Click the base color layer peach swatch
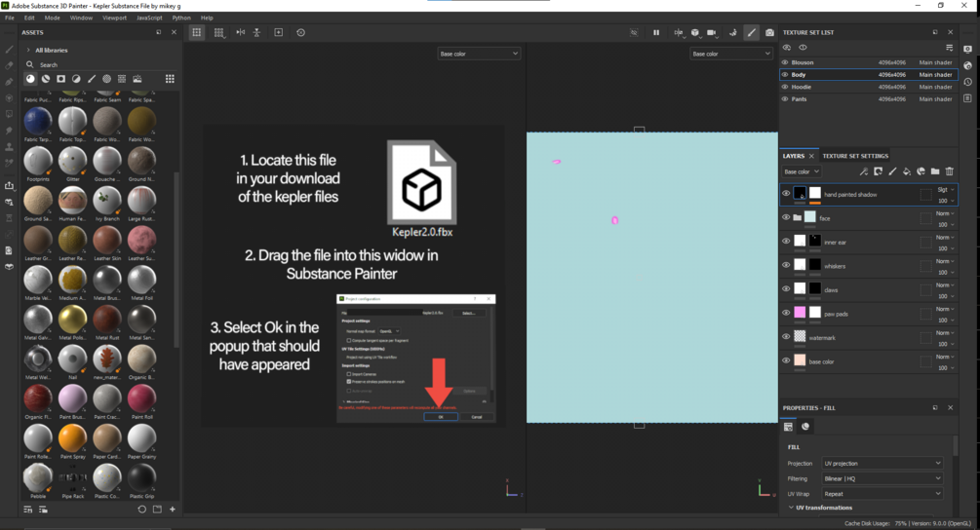 pyautogui.click(x=800, y=360)
